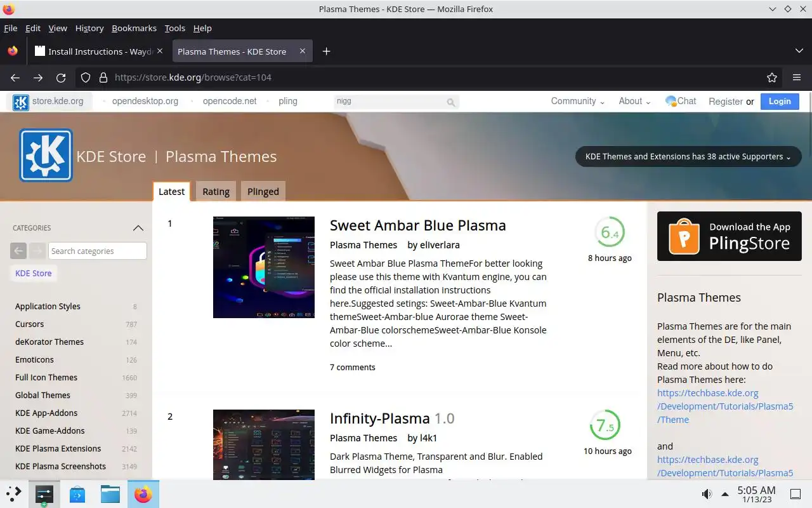Reload the current page

pyautogui.click(x=61, y=77)
